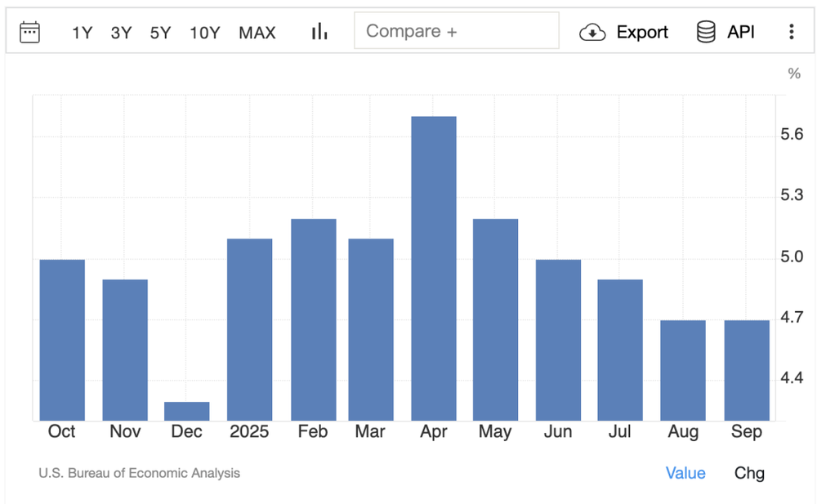
Task: Toggle chart to Chg view
Action: 749,473
